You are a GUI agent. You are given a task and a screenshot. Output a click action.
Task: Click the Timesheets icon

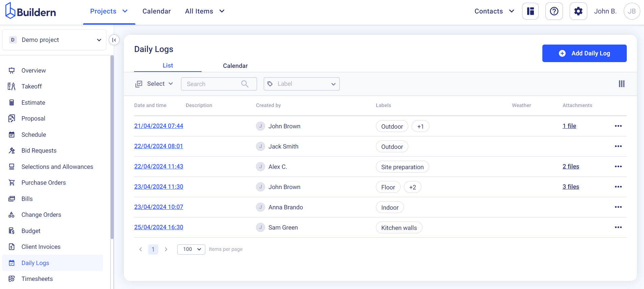(x=12, y=279)
